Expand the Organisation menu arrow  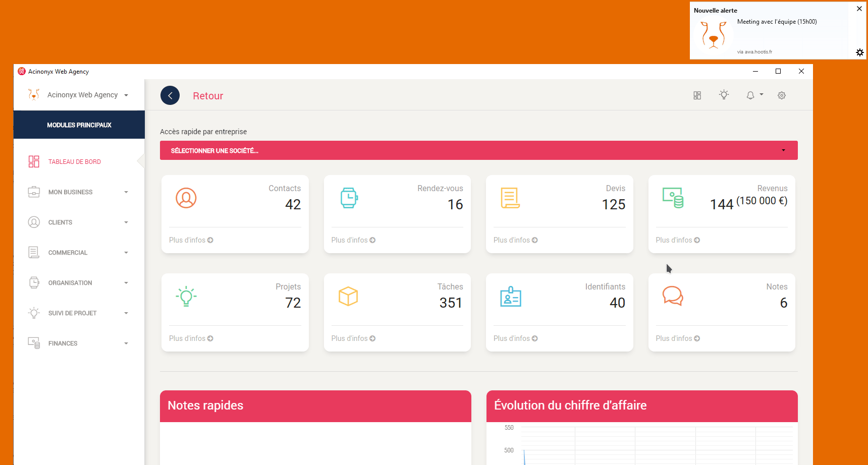click(126, 283)
